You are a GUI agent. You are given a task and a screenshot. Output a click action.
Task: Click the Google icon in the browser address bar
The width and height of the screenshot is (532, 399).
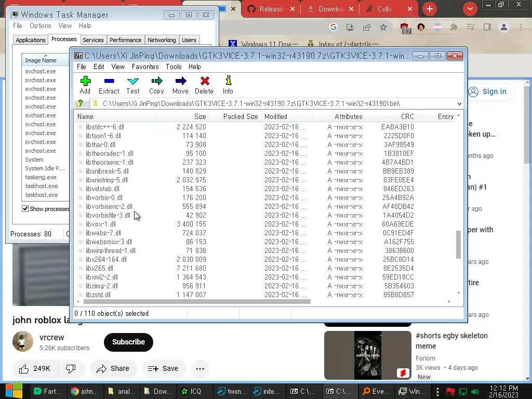point(334,27)
